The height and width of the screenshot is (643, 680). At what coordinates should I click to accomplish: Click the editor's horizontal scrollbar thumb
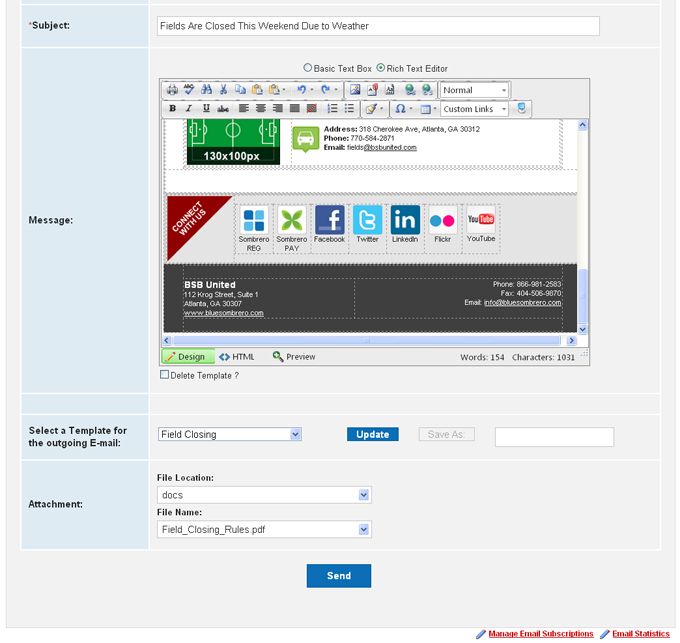tap(366, 340)
